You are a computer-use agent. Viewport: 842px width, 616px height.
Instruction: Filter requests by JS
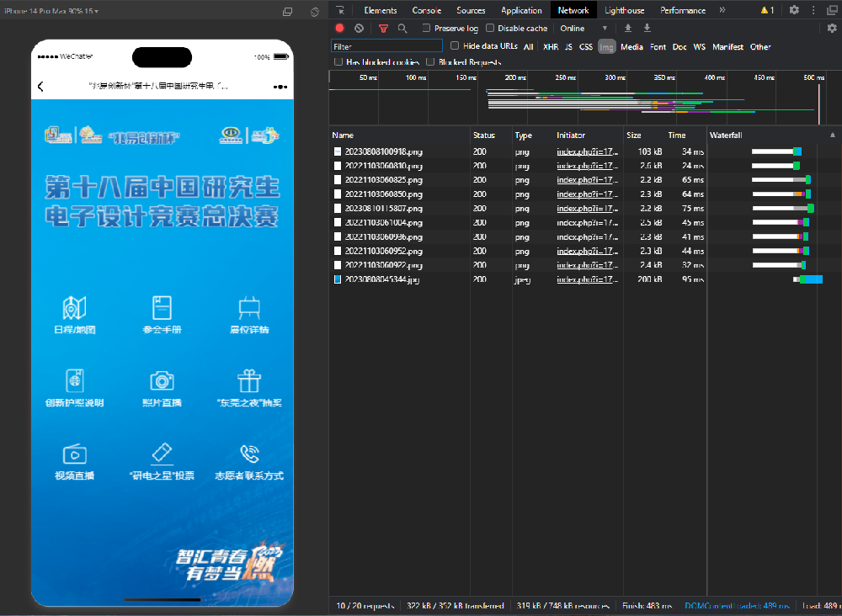tap(568, 46)
